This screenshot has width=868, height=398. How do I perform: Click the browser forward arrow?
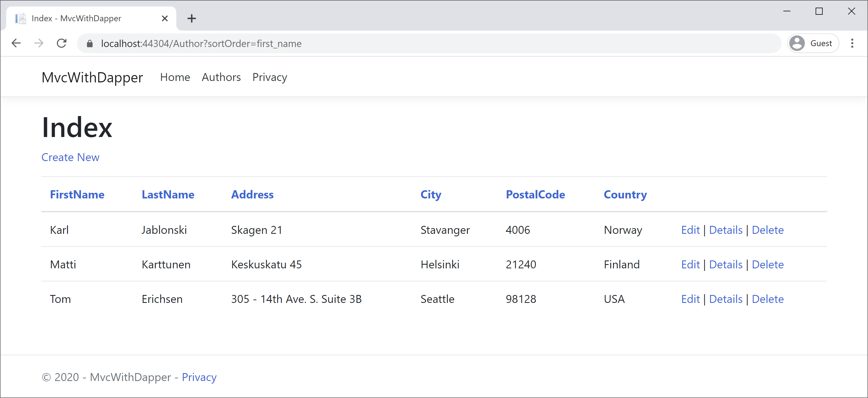[x=39, y=43]
